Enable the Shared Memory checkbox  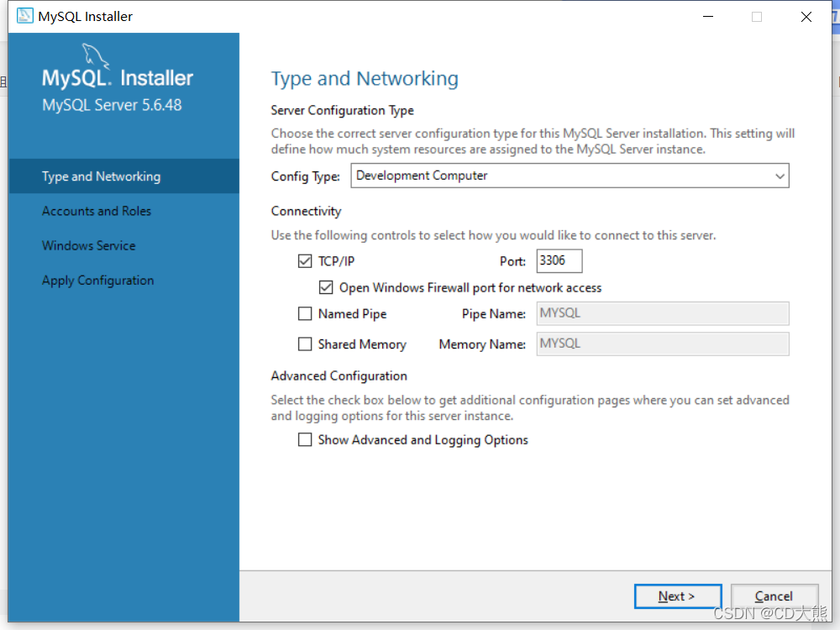point(305,344)
